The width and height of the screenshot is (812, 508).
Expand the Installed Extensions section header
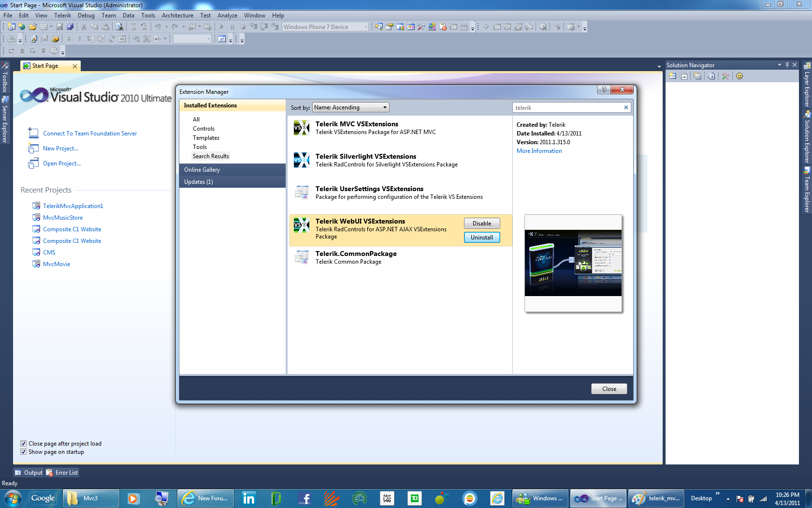pyautogui.click(x=232, y=105)
